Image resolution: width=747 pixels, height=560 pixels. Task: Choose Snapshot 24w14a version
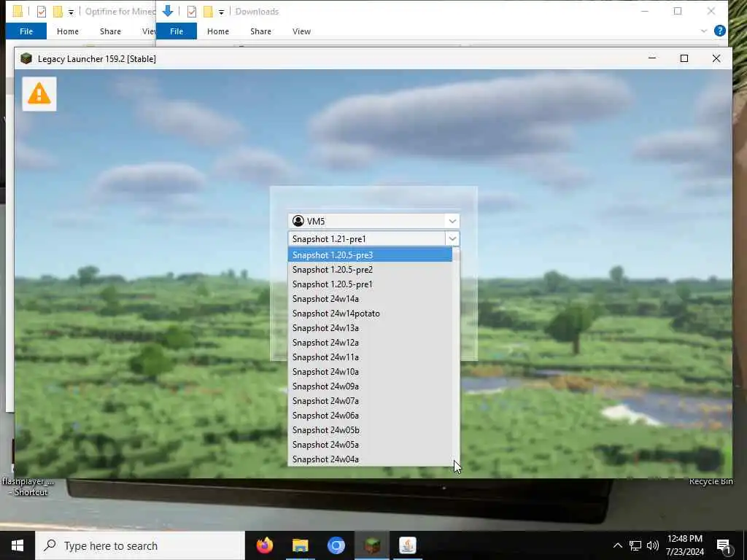click(370, 298)
